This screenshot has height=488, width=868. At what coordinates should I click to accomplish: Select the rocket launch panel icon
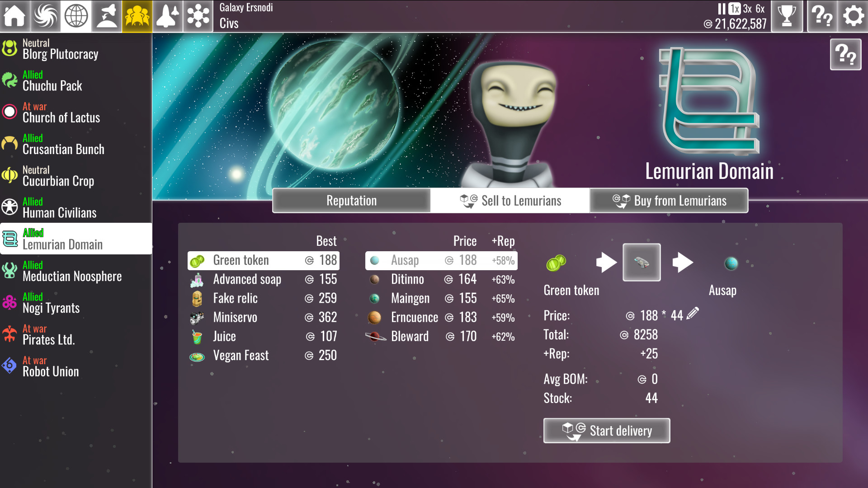(x=106, y=16)
